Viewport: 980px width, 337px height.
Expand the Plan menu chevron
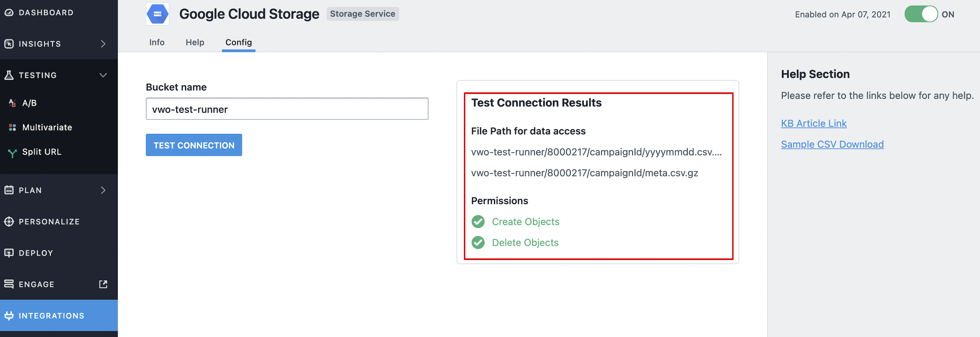pyautogui.click(x=103, y=190)
